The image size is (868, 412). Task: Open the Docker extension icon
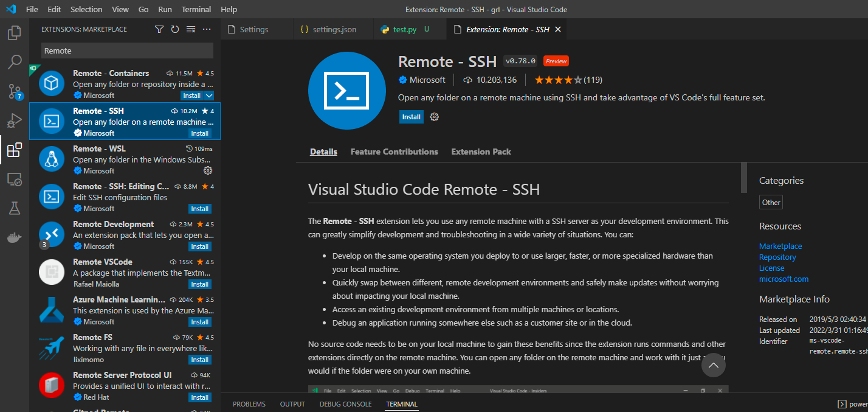[14, 237]
